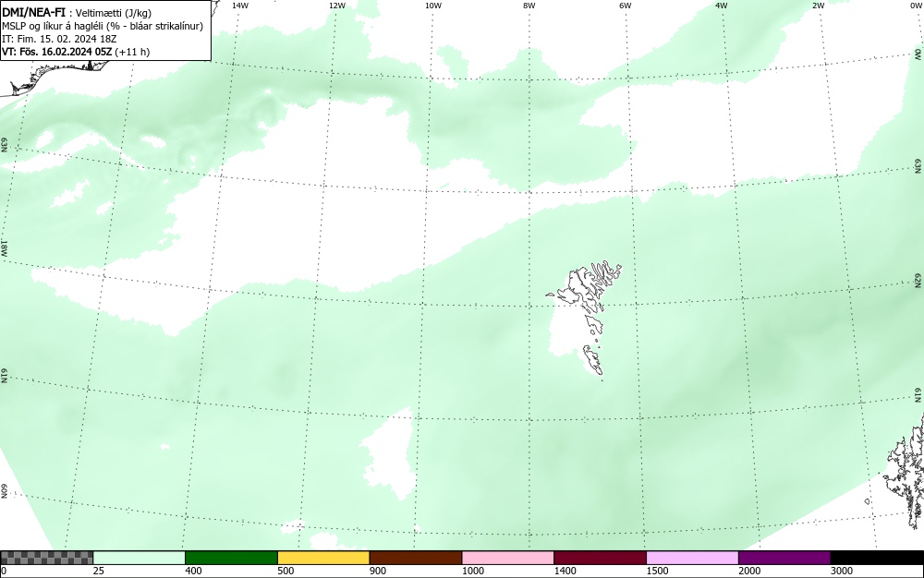Screen dimensions: 924x578
Task: Click the brown 900–1000 legend swatch
Action: point(416,558)
